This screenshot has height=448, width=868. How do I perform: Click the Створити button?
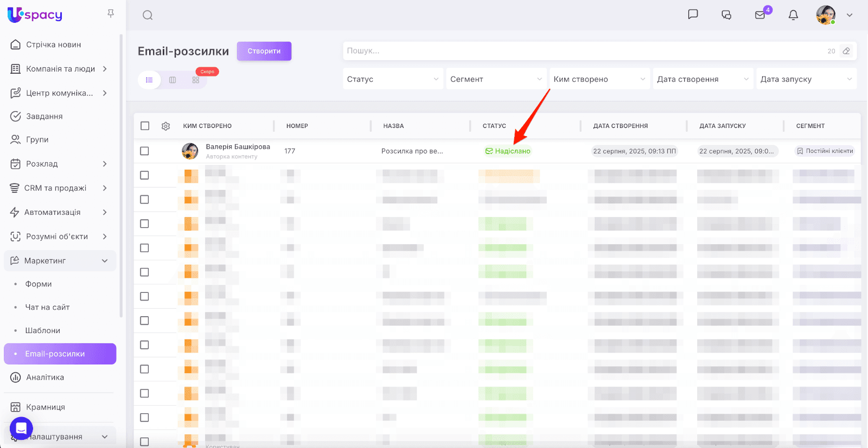pos(264,51)
